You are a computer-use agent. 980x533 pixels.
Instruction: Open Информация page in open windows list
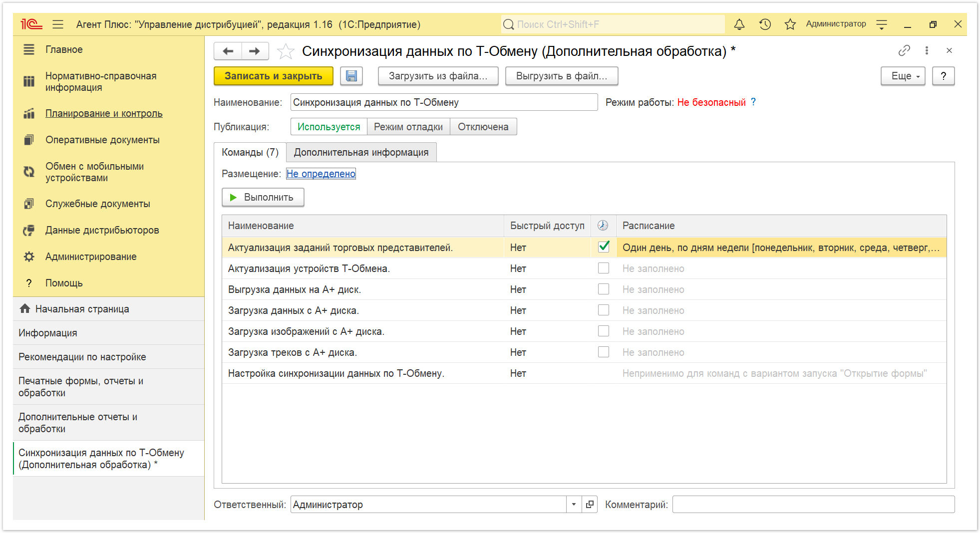[x=109, y=333]
